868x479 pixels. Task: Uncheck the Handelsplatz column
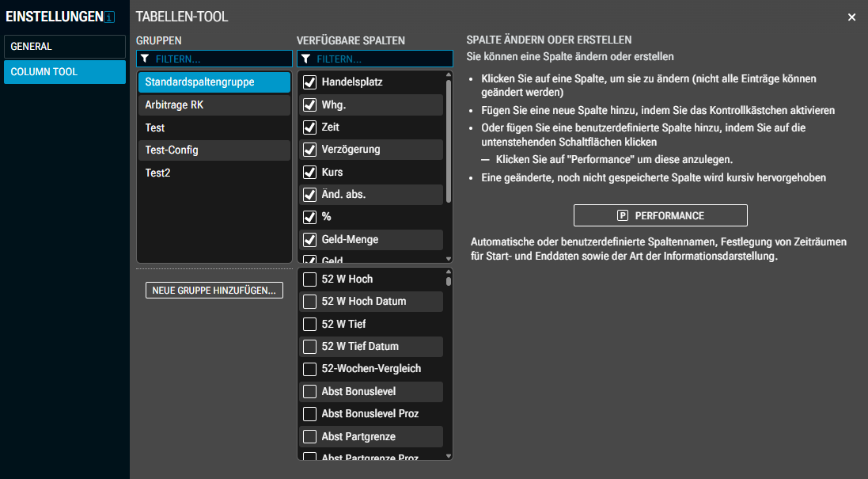pos(310,82)
